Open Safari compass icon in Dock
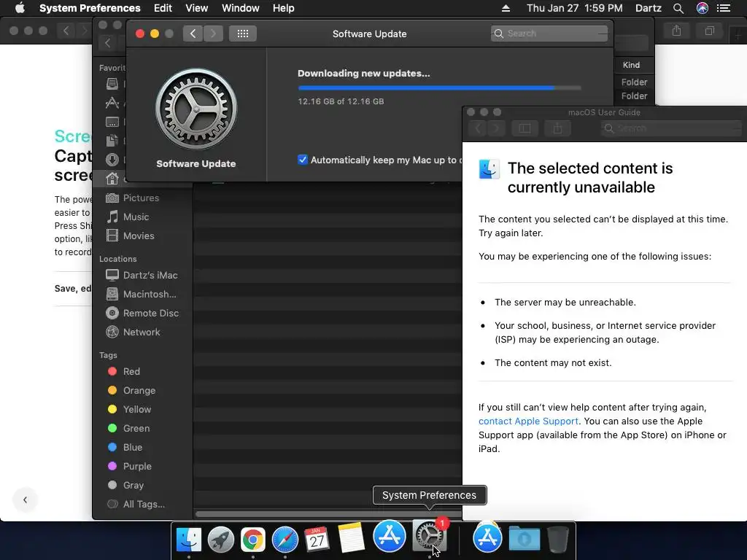The image size is (747, 560). [x=285, y=539]
